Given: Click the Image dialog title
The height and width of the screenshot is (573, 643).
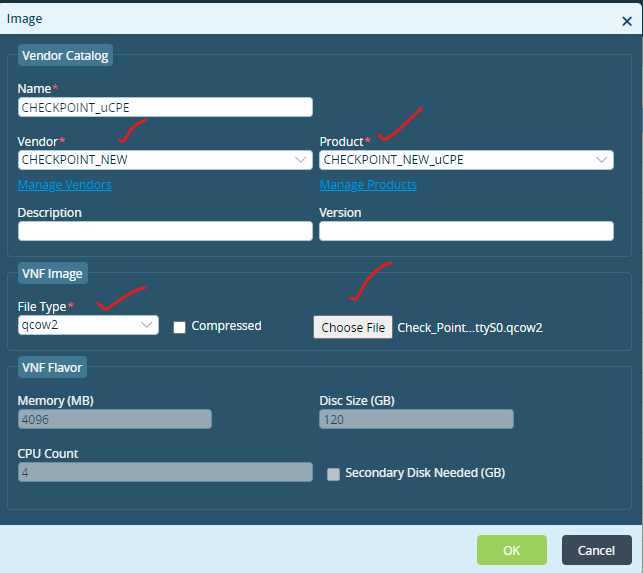Looking at the screenshot, I should click(x=24, y=19).
